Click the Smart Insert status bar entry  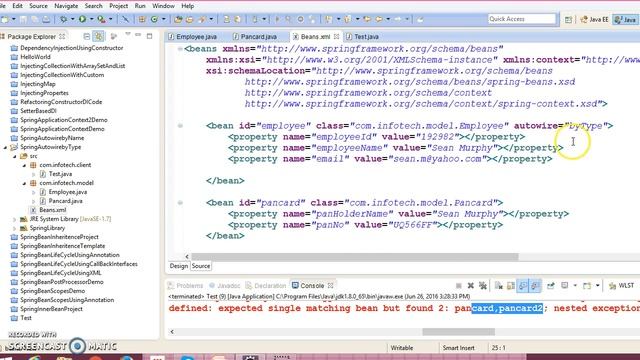click(x=458, y=348)
